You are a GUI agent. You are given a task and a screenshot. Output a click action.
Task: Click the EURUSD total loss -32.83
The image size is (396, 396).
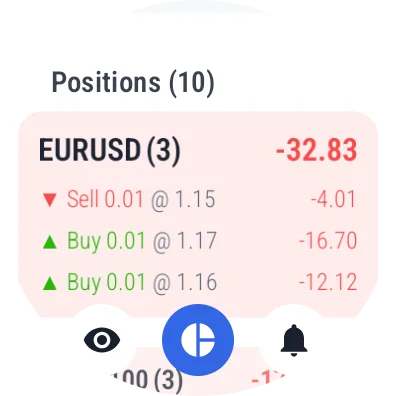point(317,150)
